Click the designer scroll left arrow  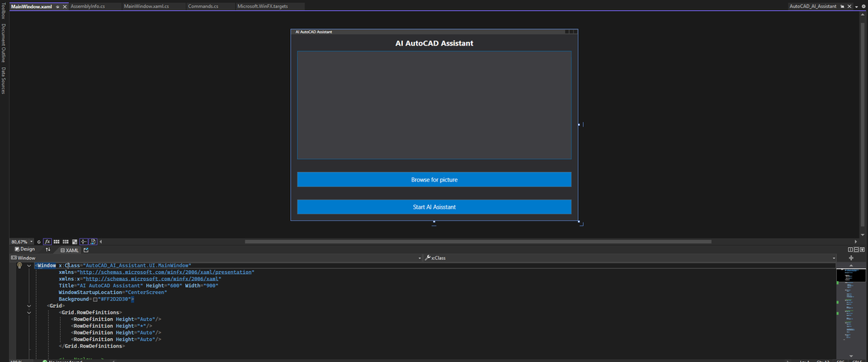(x=100, y=241)
